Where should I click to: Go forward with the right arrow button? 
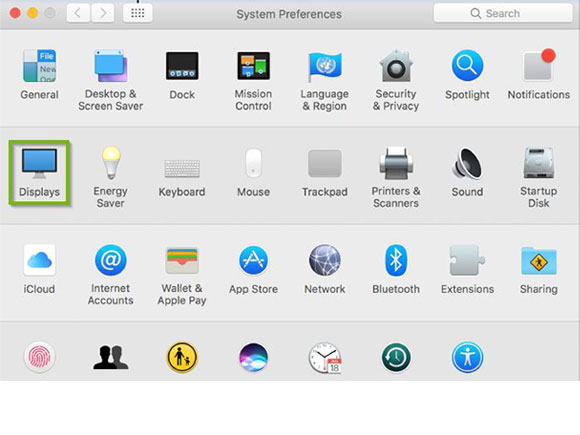pos(103,13)
